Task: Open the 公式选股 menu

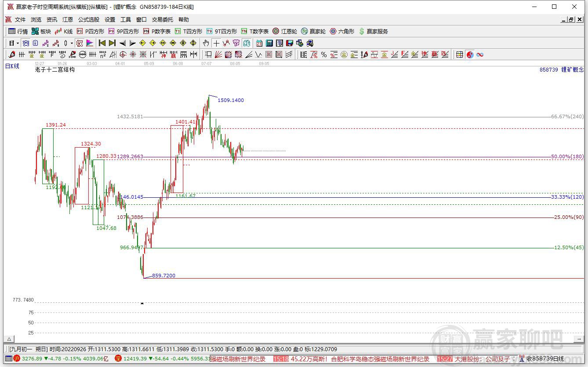Action: click(x=89, y=20)
